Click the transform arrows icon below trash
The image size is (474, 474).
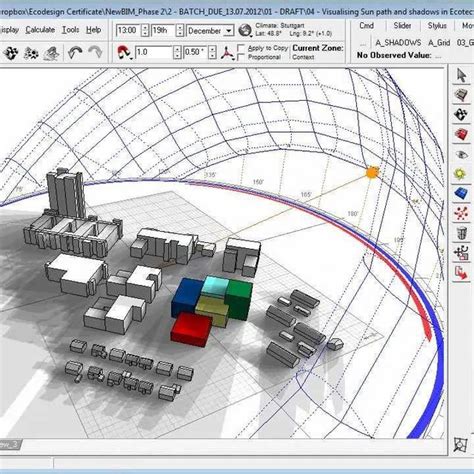pos(461,253)
